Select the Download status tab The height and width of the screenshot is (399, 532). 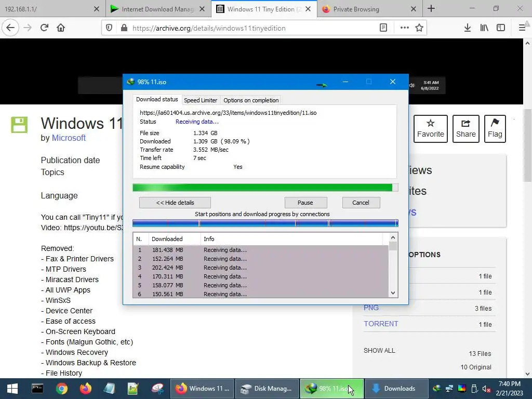[157, 99]
